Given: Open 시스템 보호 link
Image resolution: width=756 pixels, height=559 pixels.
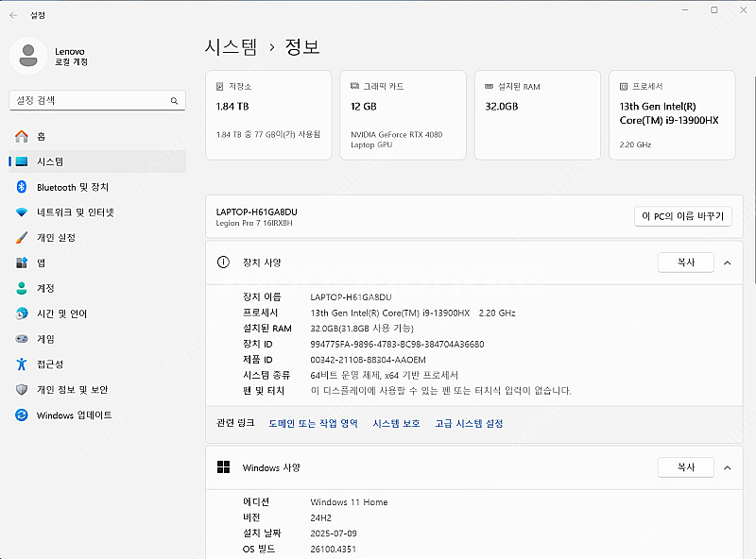Looking at the screenshot, I should [x=396, y=424].
